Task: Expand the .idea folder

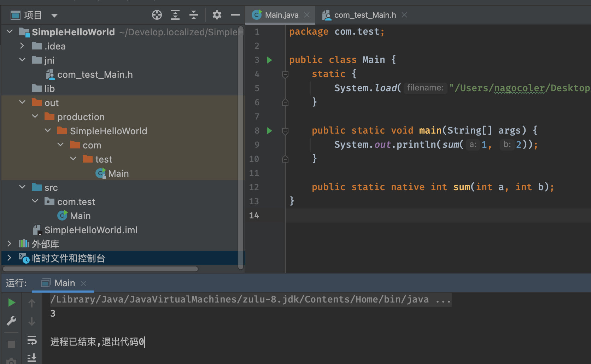Action: tap(22, 46)
